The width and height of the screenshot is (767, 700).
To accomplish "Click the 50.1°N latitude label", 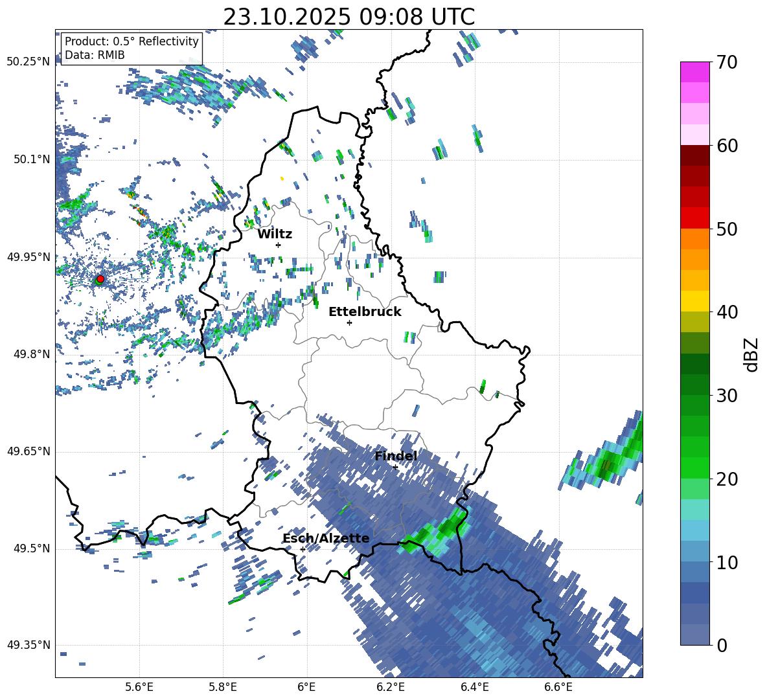I will (x=32, y=159).
